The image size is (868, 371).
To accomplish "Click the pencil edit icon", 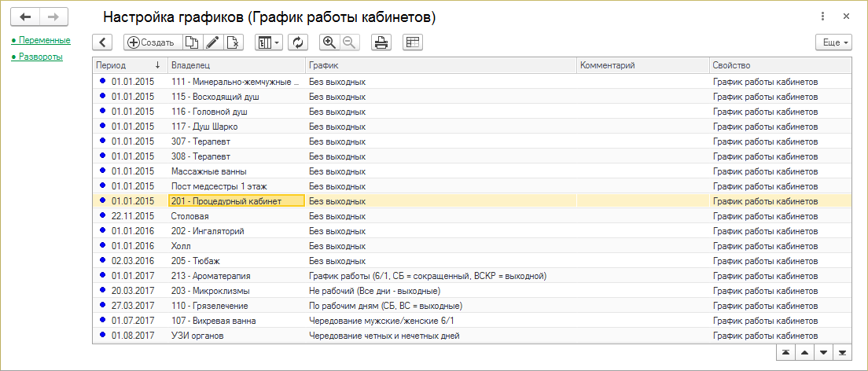I will 212,42.
